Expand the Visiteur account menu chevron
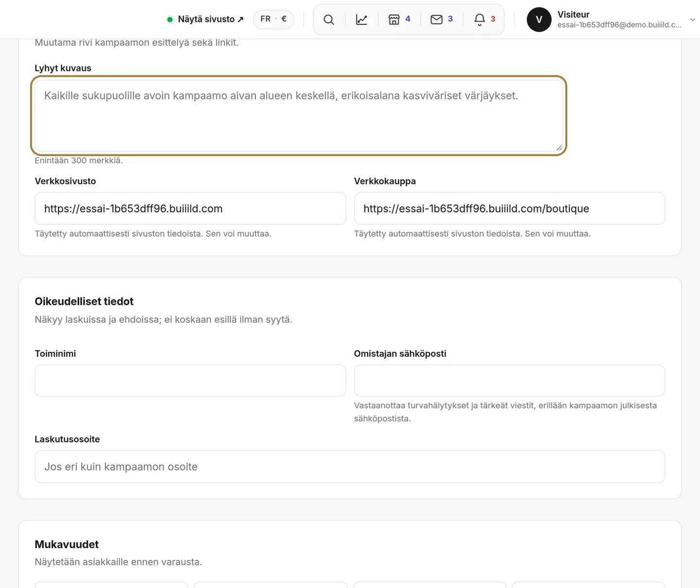Screen dimensions: 700x588 click(693, 19)
